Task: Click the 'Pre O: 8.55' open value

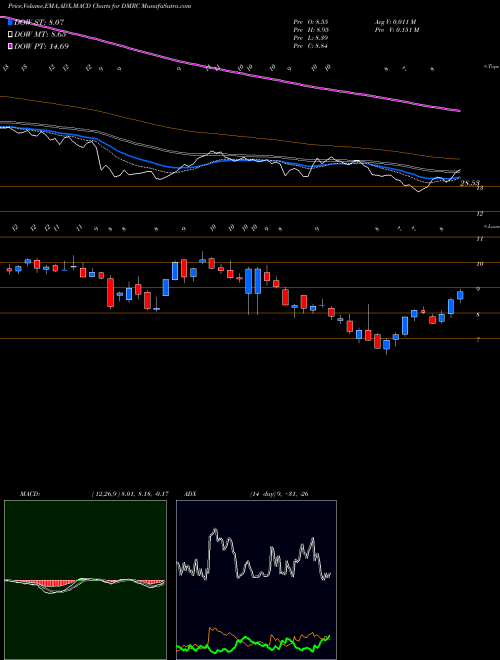Action: [x=311, y=21]
